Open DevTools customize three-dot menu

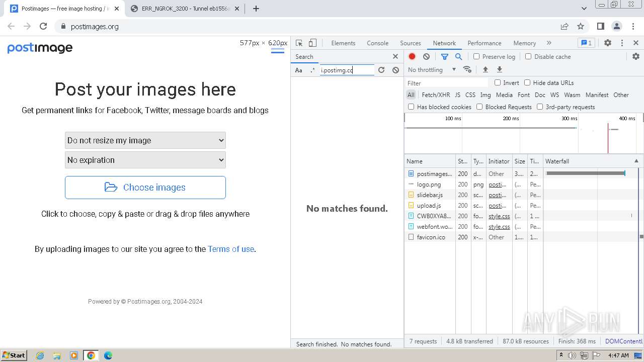pos(622,43)
